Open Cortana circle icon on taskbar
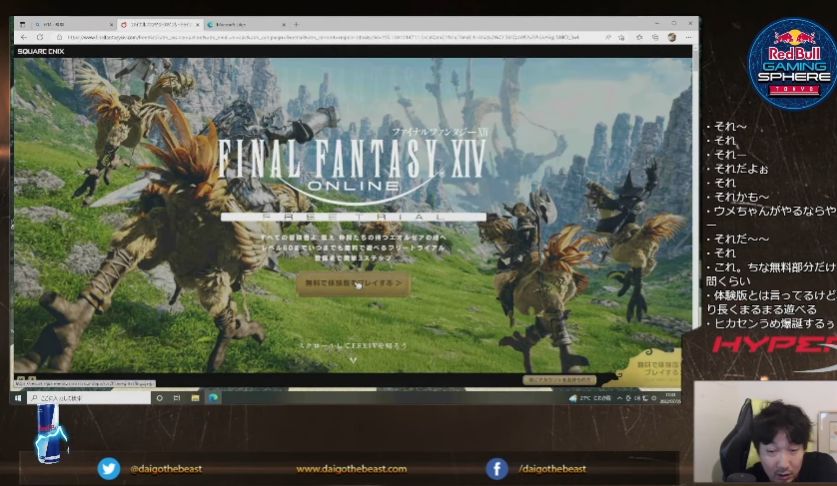The height and width of the screenshot is (486, 837). tap(159, 398)
